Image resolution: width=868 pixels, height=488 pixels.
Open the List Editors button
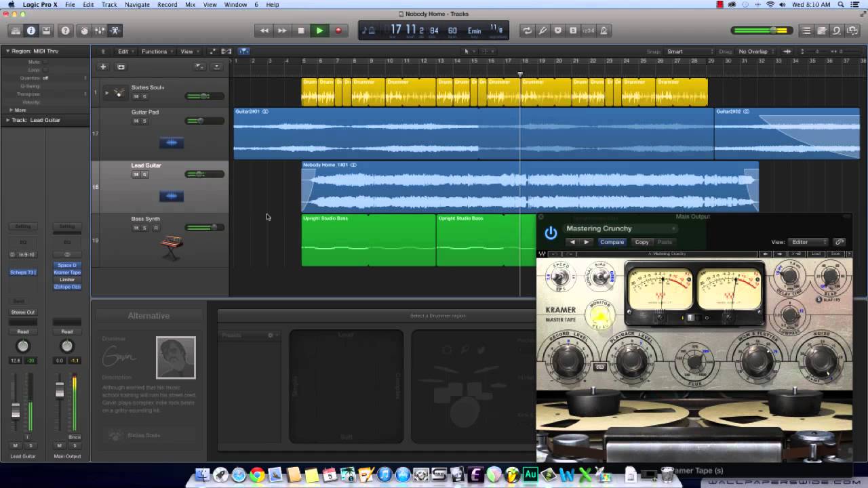tap(806, 30)
